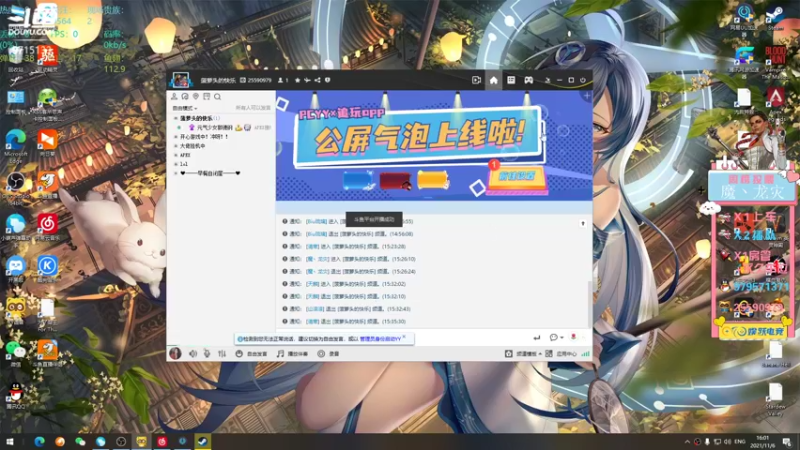Click the 15:32:02 enter-channel notice
This screenshot has width=800, height=450.
344,284
